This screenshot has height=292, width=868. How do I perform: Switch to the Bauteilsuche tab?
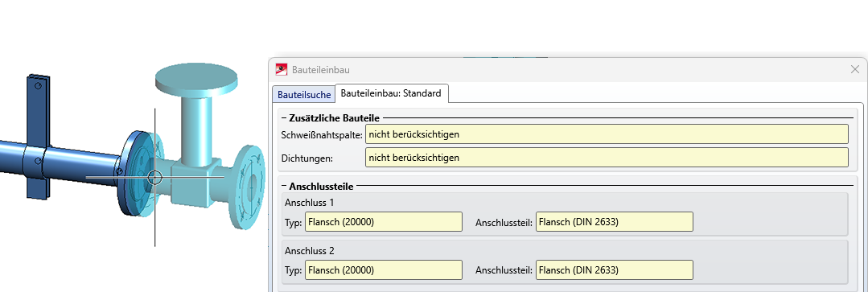tap(304, 95)
